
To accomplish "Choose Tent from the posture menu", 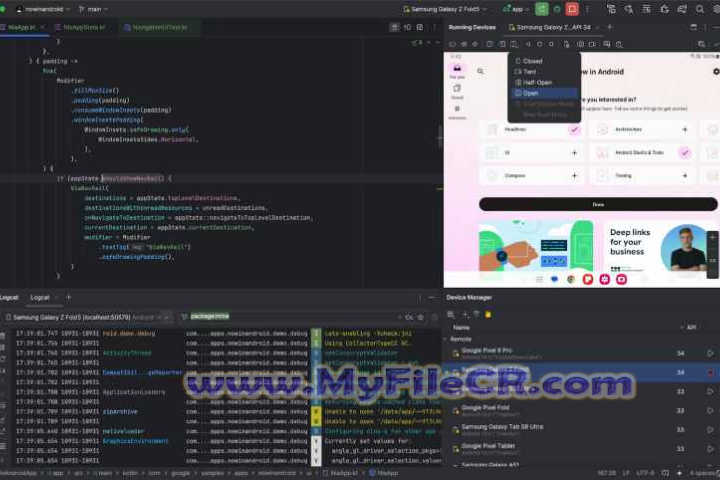I will (545, 72).
